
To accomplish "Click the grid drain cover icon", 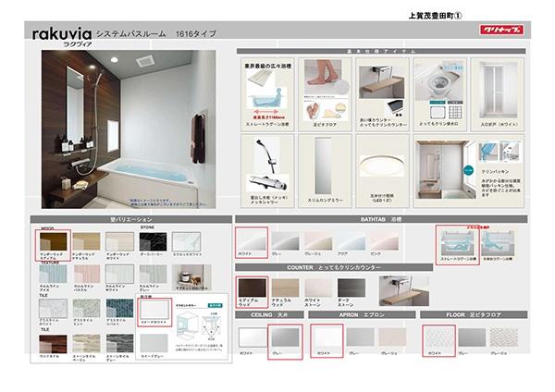I will tap(455, 112).
